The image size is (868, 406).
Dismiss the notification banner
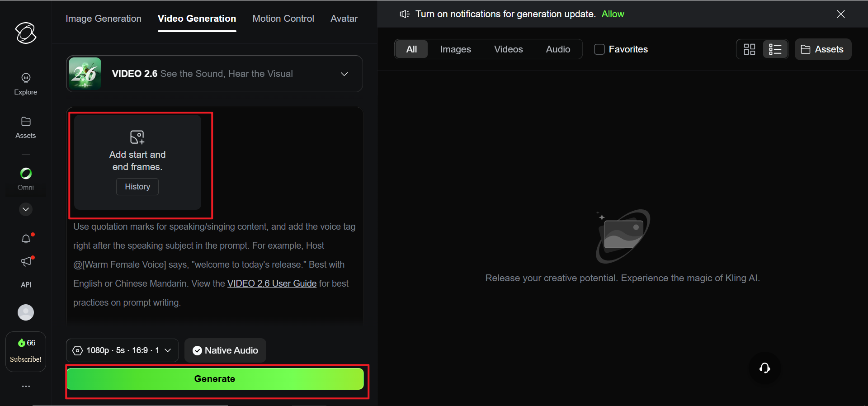coord(841,14)
